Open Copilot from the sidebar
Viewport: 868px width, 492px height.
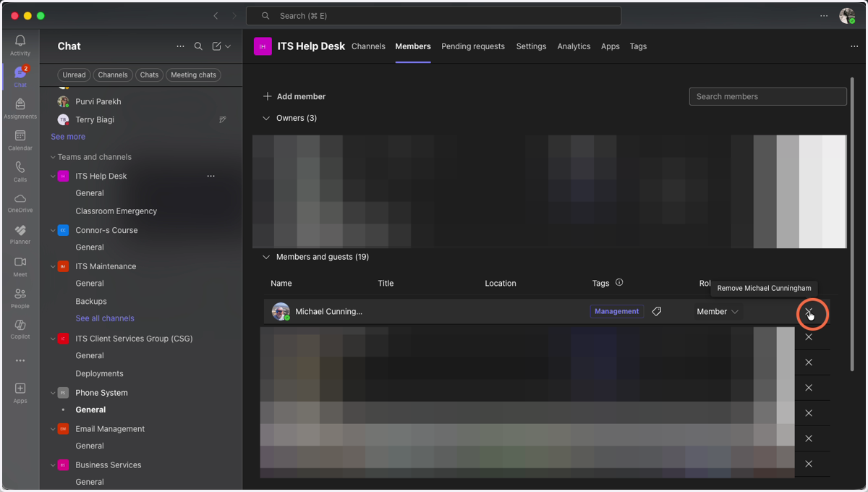(20, 329)
